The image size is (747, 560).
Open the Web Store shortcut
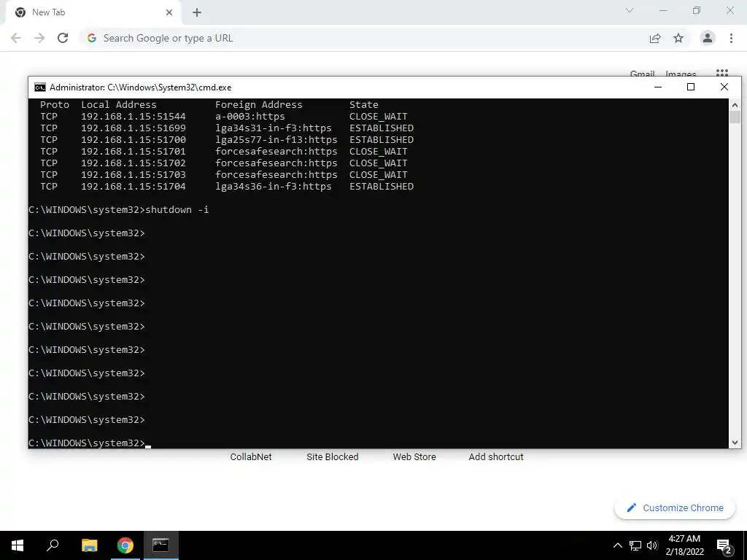point(414,456)
